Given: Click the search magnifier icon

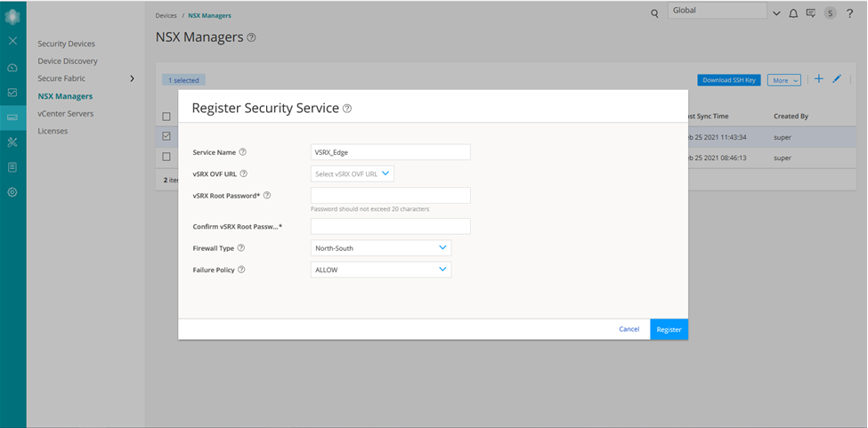Looking at the screenshot, I should (x=654, y=13).
